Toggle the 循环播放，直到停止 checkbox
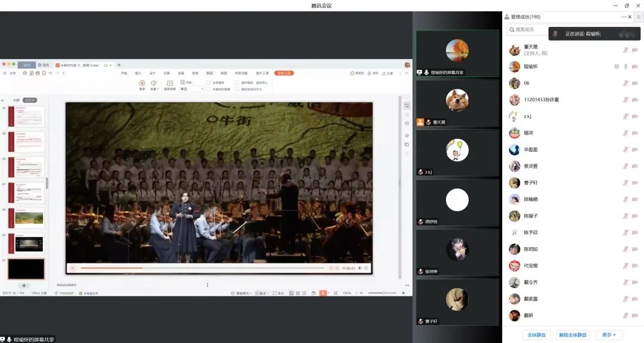 (x=237, y=82)
